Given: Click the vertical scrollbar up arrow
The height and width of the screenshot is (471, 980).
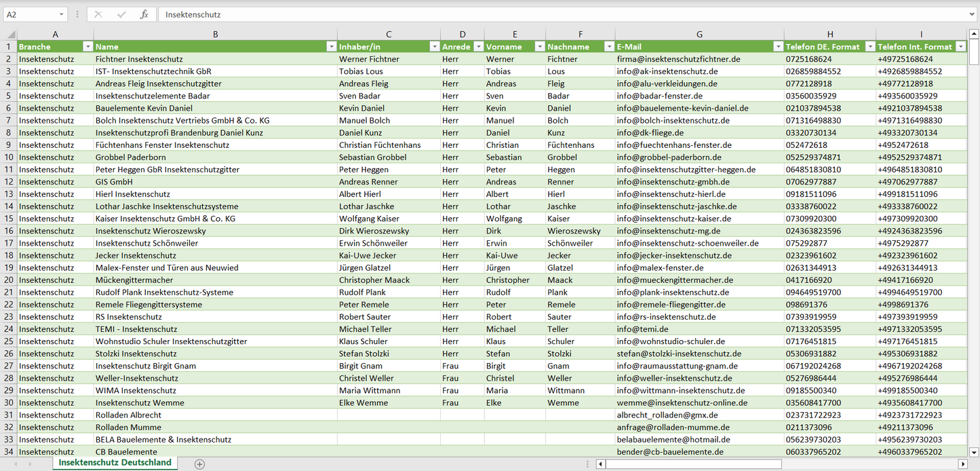Looking at the screenshot, I should click(x=974, y=34).
